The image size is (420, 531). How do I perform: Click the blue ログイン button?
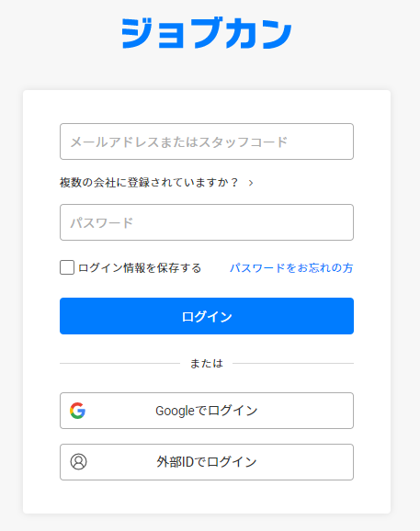point(207,316)
